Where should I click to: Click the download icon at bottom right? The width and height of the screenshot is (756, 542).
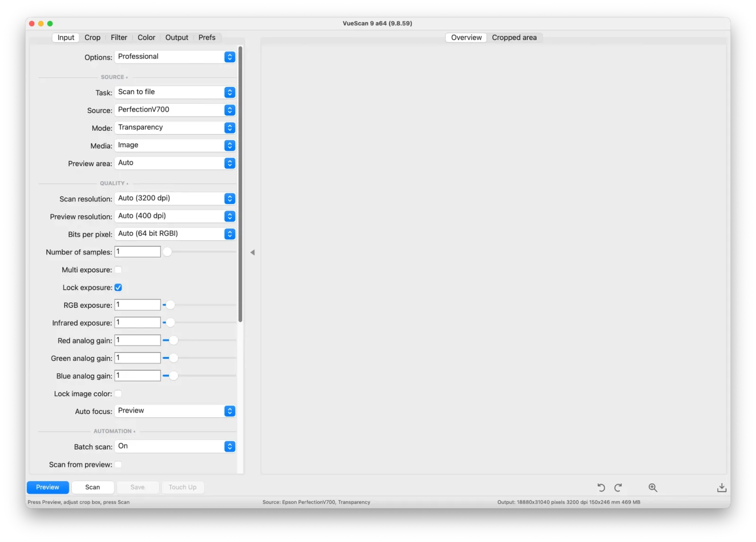tap(722, 487)
